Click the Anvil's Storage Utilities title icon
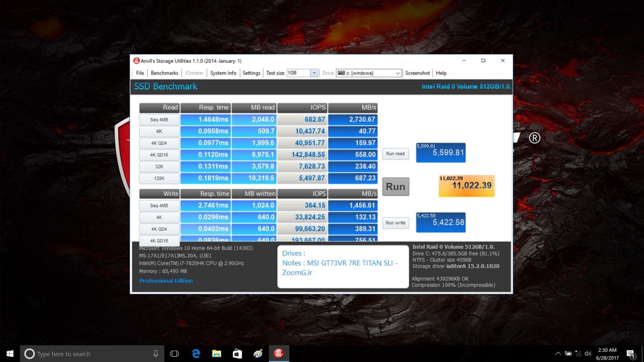644x362 pixels. [x=136, y=61]
